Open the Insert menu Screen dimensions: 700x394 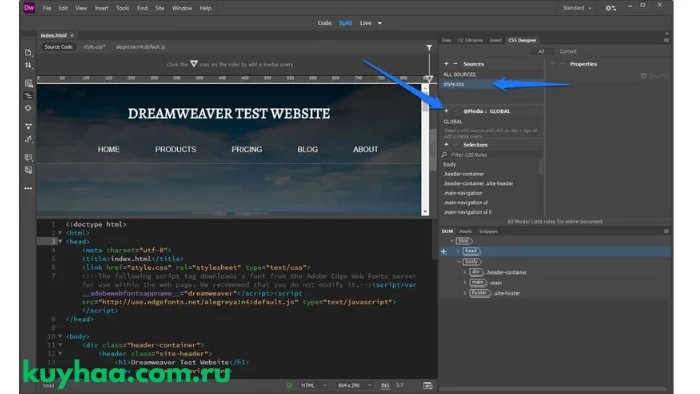click(101, 8)
